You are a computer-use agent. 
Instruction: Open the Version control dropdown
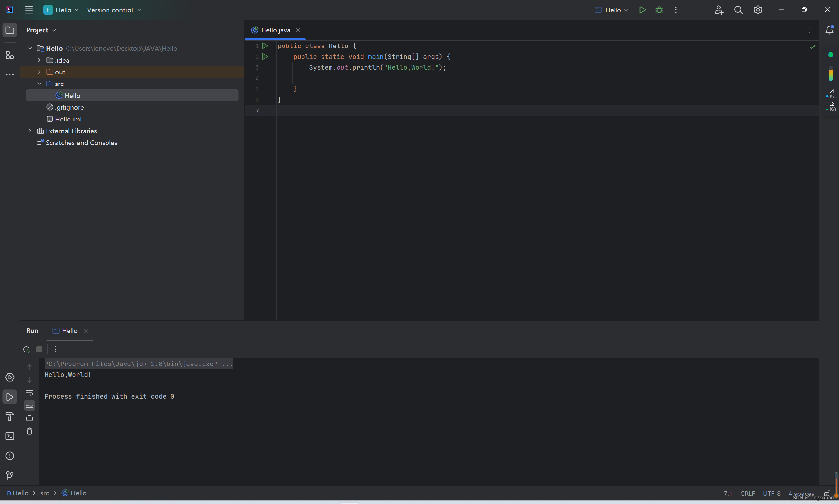[114, 10]
